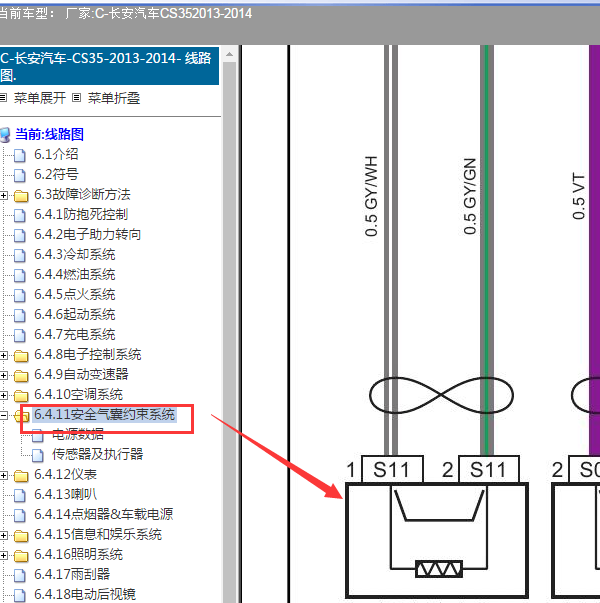Select the 6.4.16照明系统 entry
The height and width of the screenshot is (603, 600).
pyautogui.click(x=78, y=554)
